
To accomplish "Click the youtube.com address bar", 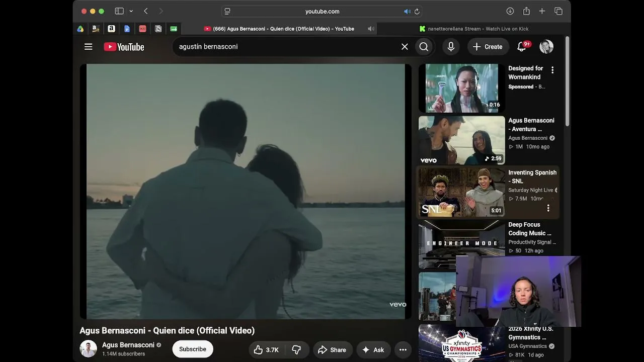I will tap(322, 11).
